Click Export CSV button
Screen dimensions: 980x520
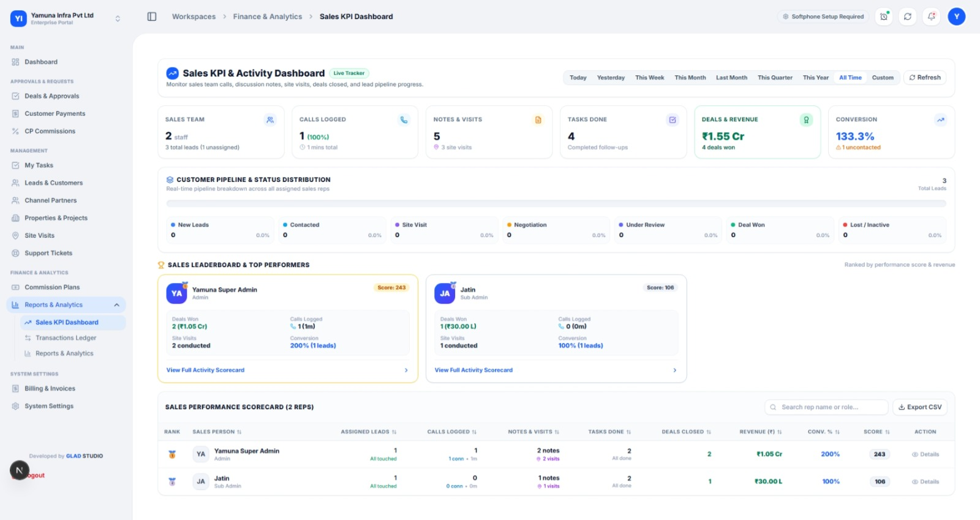[x=920, y=407]
